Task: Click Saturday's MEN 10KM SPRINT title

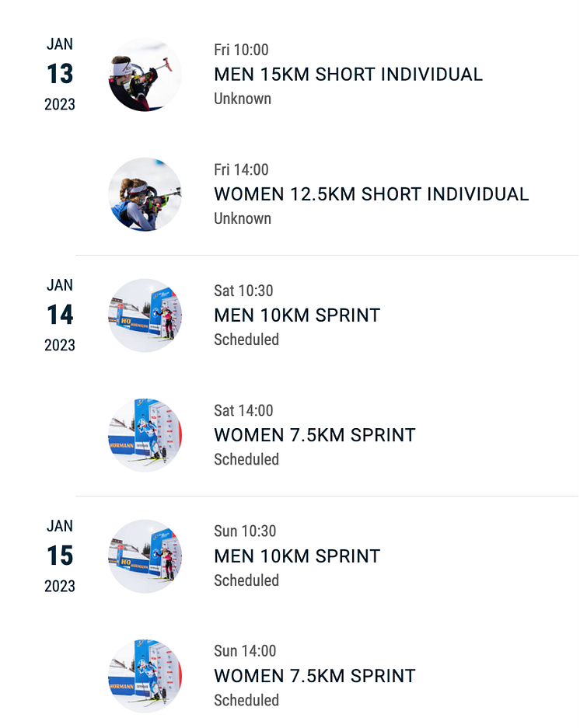Action: click(x=297, y=315)
